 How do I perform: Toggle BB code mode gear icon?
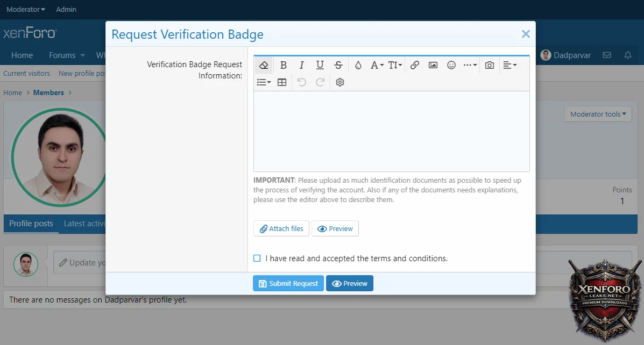point(340,82)
